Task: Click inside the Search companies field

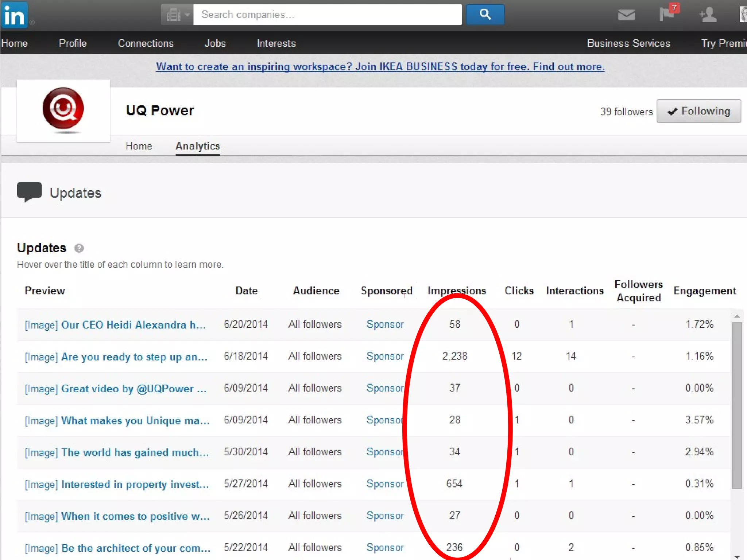Action: tap(327, 15)
